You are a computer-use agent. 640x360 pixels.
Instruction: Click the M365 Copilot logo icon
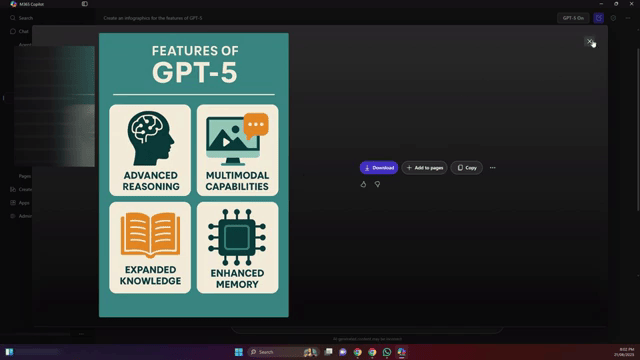click(13, 4)
